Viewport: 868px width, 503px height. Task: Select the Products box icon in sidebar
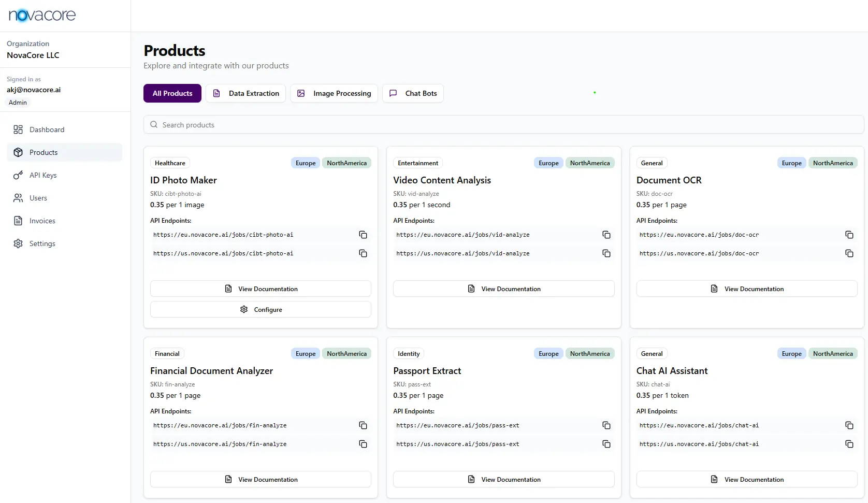click(x=18, y=152)
